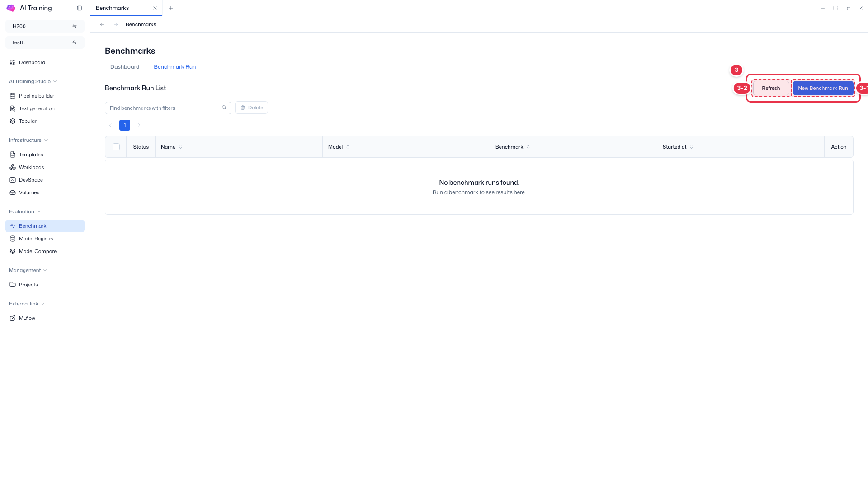Sort the table by Name column
868x488 pixels.
pyautogui.click(x=181, y=147)
